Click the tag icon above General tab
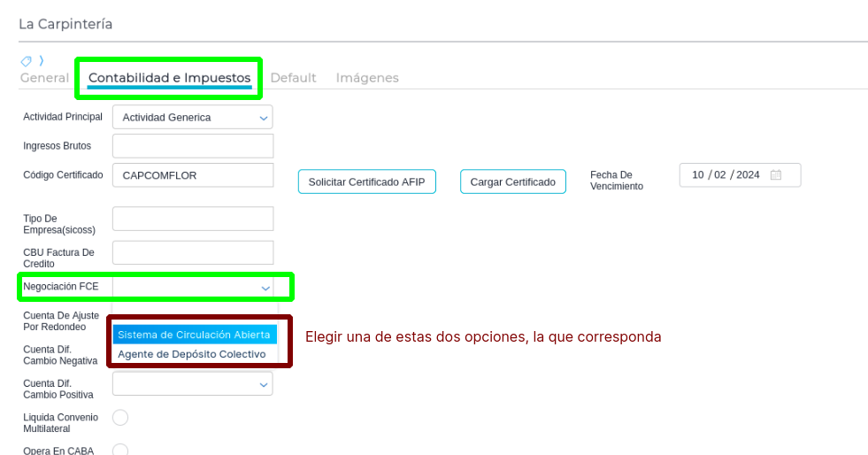This screenshot has height=455, width=868. 26,61
